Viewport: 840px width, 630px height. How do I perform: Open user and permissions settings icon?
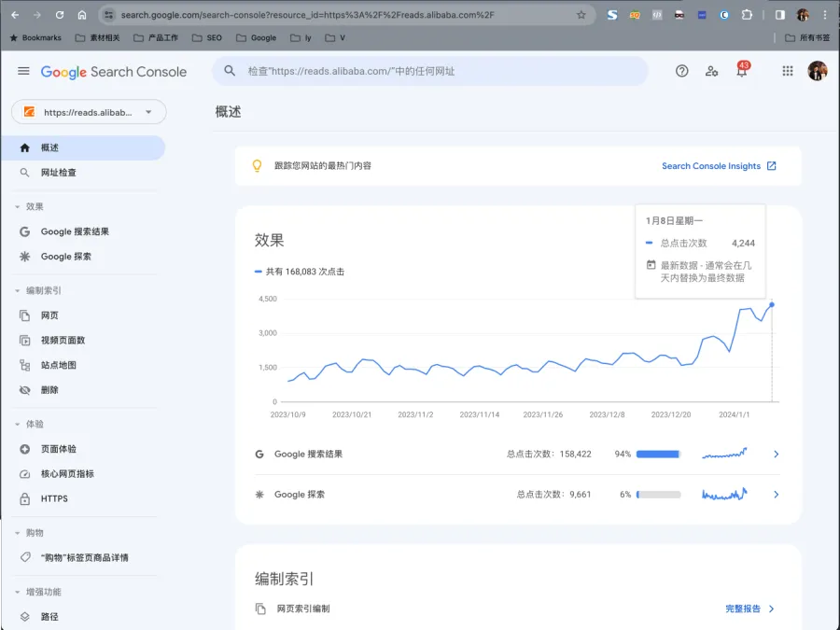click(711, 71)
